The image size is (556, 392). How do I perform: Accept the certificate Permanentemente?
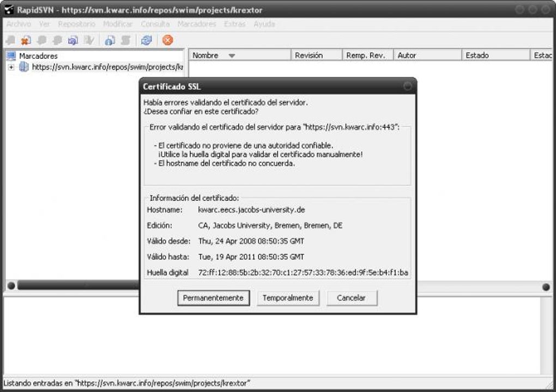[214, 298]
